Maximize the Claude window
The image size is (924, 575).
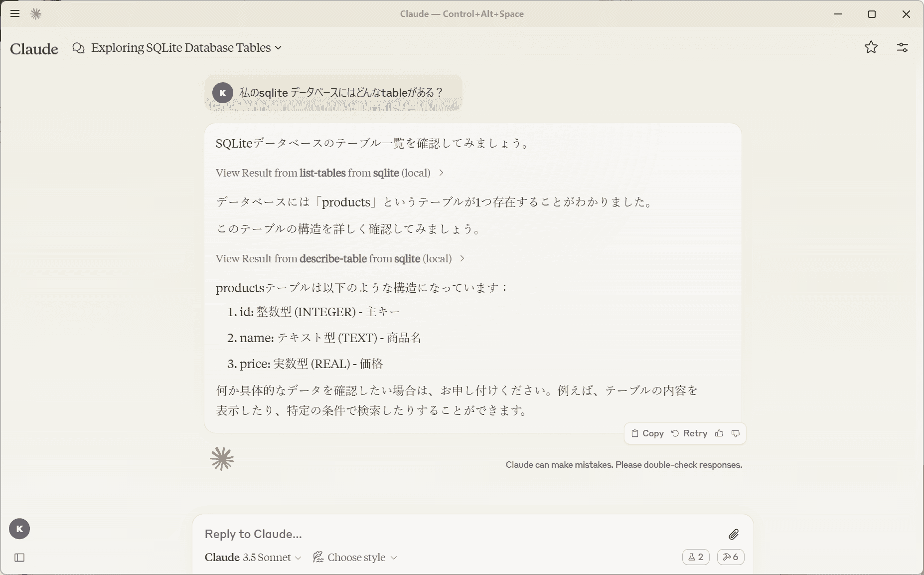click(872, 14)
